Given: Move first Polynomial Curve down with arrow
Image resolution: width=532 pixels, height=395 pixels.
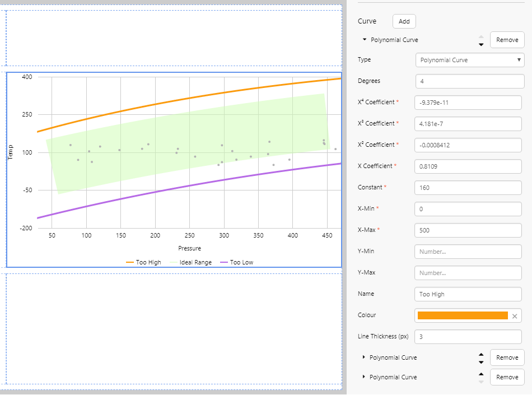Looking at the screenshot, I should tap(481, 44).
